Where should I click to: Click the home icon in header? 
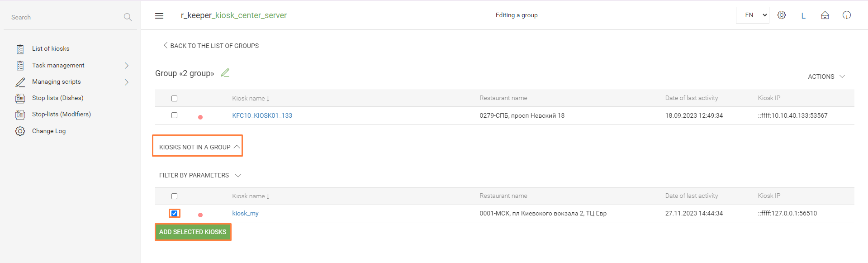825,15
